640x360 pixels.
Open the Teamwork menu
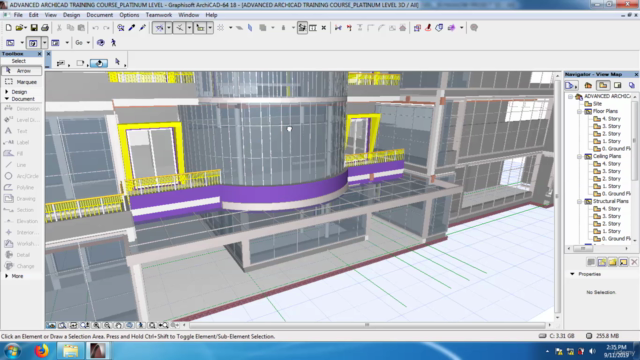point(159,15)
